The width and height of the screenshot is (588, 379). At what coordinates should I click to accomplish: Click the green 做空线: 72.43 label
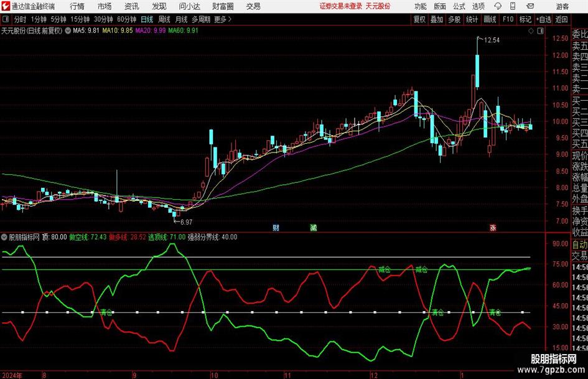pos(88,237)
